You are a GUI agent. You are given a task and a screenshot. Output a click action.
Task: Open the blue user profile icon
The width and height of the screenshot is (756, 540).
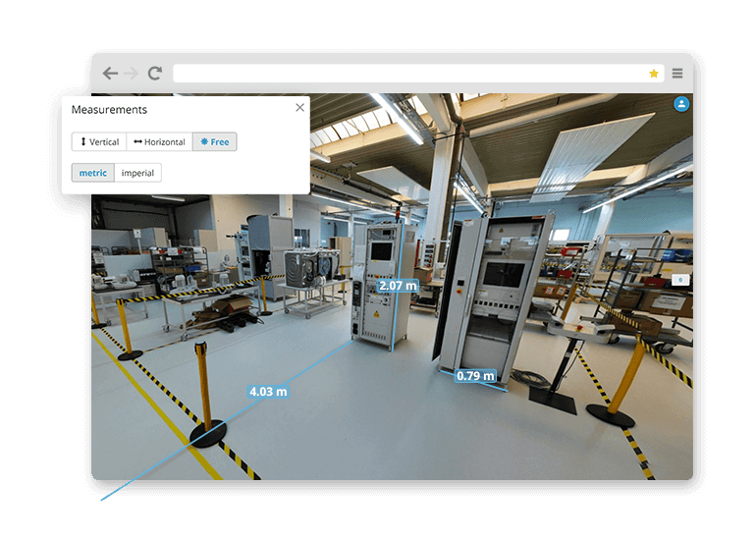click(681, 104)
